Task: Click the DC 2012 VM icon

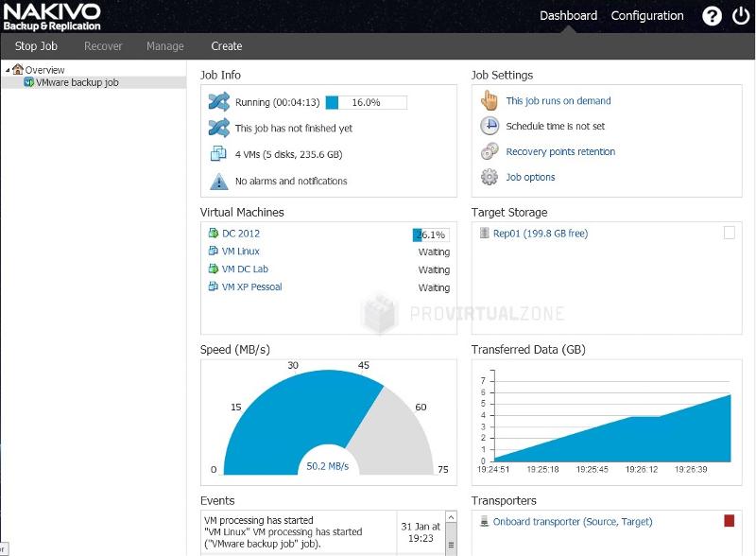Action: (214, 234)
